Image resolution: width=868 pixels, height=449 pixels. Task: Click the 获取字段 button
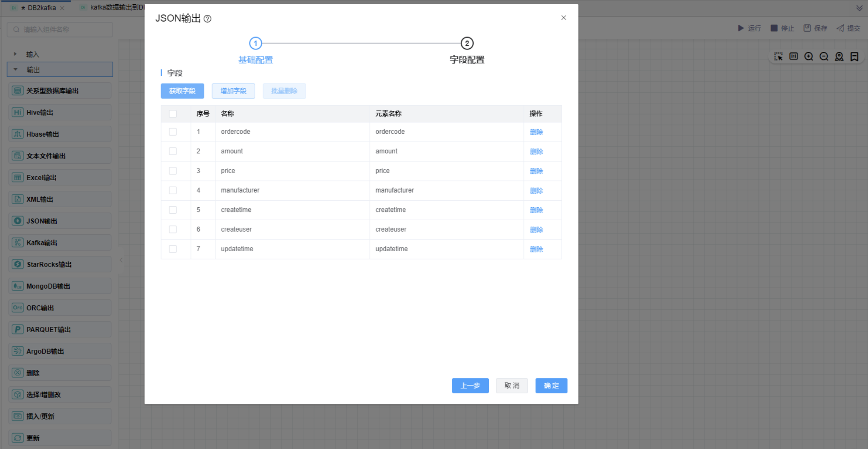[x=182, y=91]
